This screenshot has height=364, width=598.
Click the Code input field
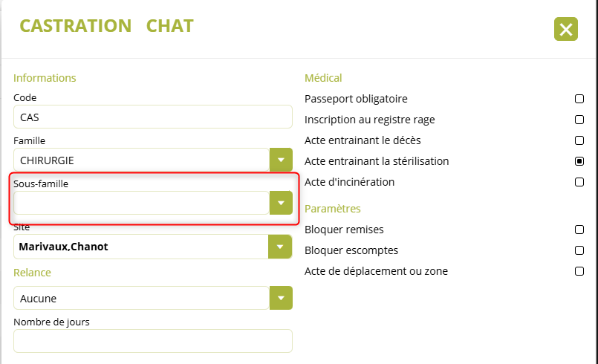[x=152, y=117]
